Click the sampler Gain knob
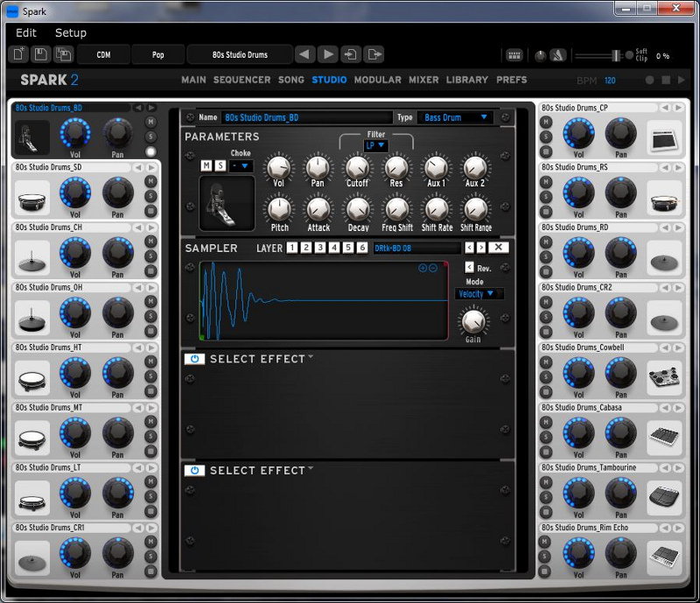 [x=473, y=321]
